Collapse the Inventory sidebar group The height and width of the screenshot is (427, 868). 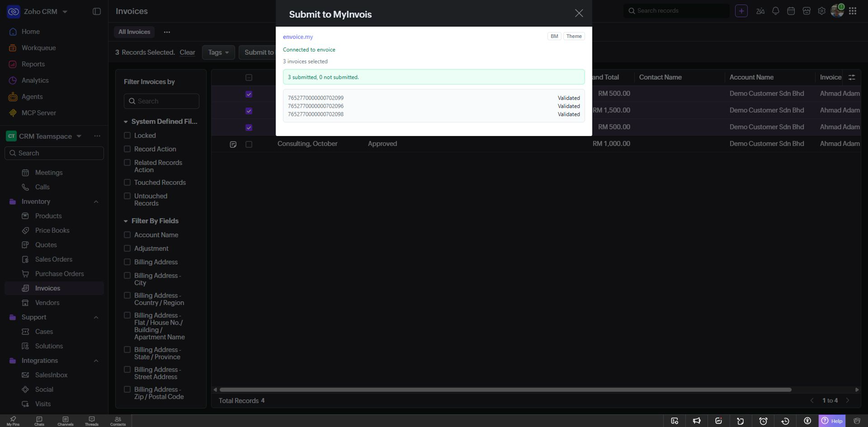click(96, 202)
